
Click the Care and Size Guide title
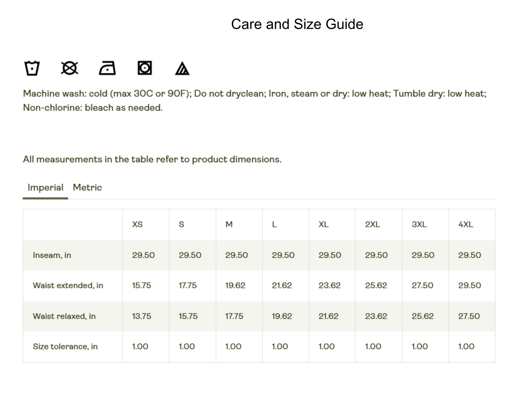[x=297, y=24]
